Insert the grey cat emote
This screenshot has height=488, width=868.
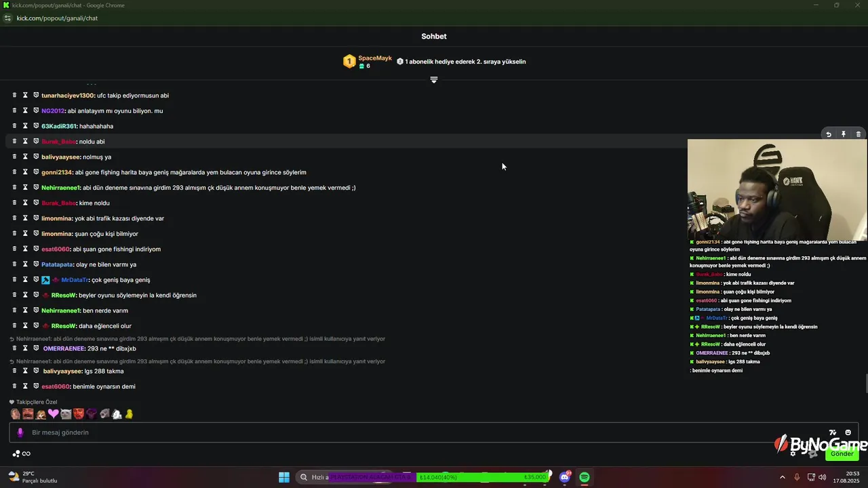click(66, 413)
